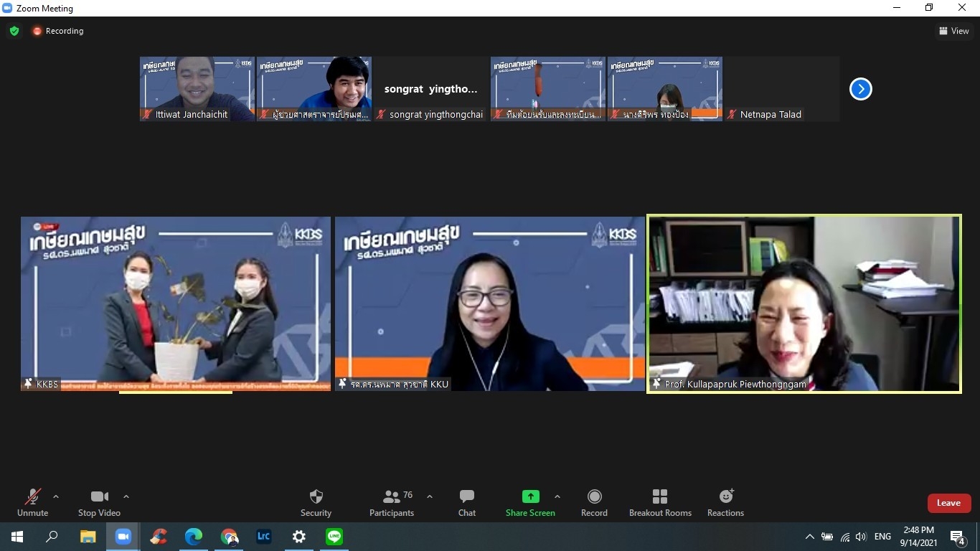Click the encryption shield icon

(14, 31)
